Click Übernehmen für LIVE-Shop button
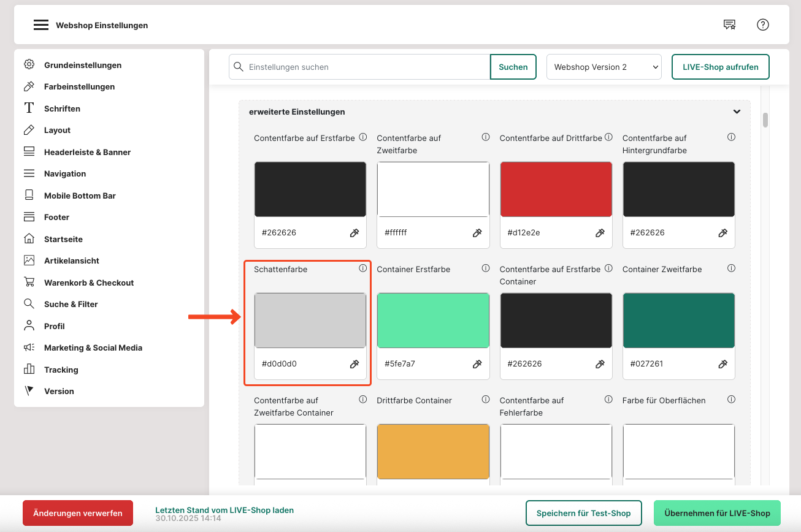 coord(716,513)
